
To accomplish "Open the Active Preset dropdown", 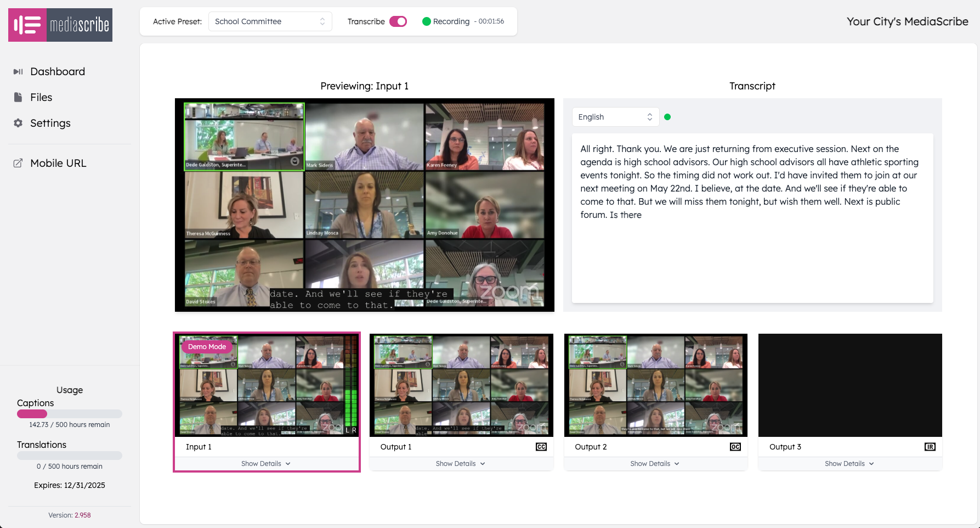I will coord(270,21).
